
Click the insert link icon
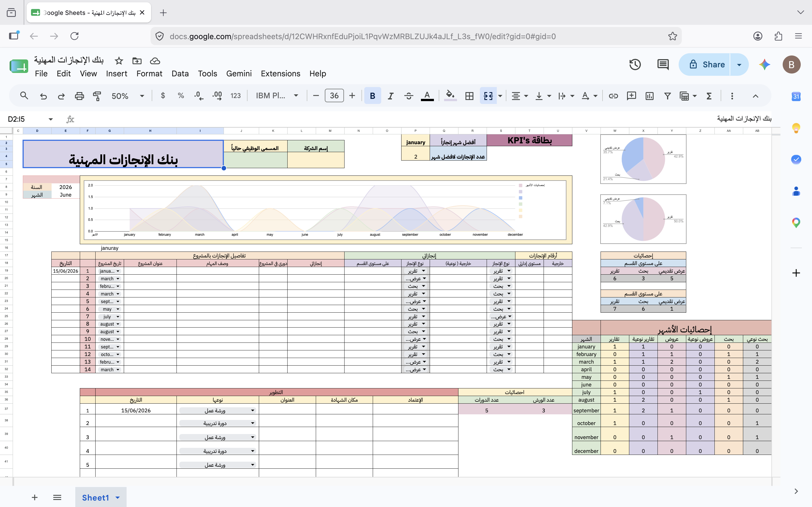coord(613,96)
